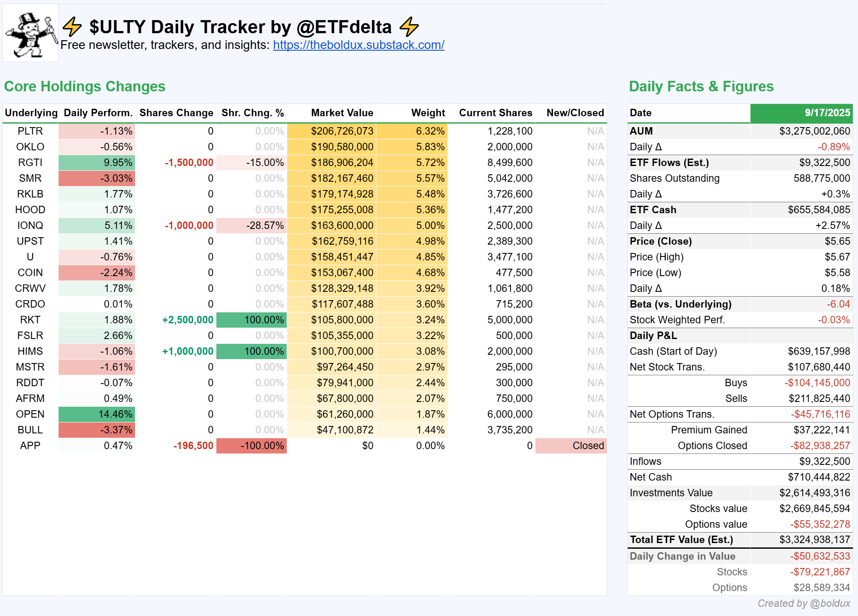Click the lightning bolt icon before $ULTY
This screenshot has width=858, height=616.
point(72,27)
